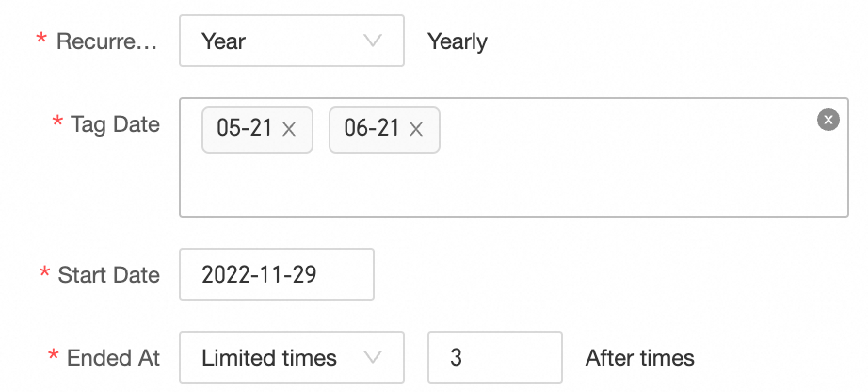Click the chevron arrow beside Limited times
Viewport: 868px width, 392px height.
point(373,357)
